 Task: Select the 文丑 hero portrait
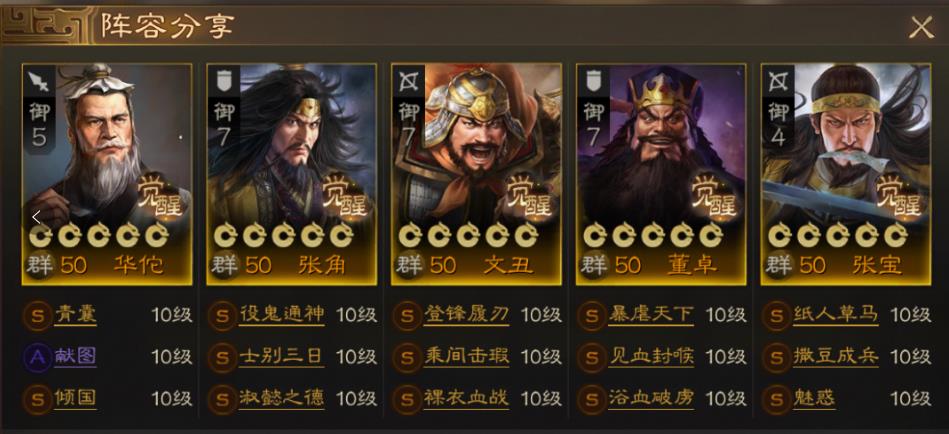point(476,174)
